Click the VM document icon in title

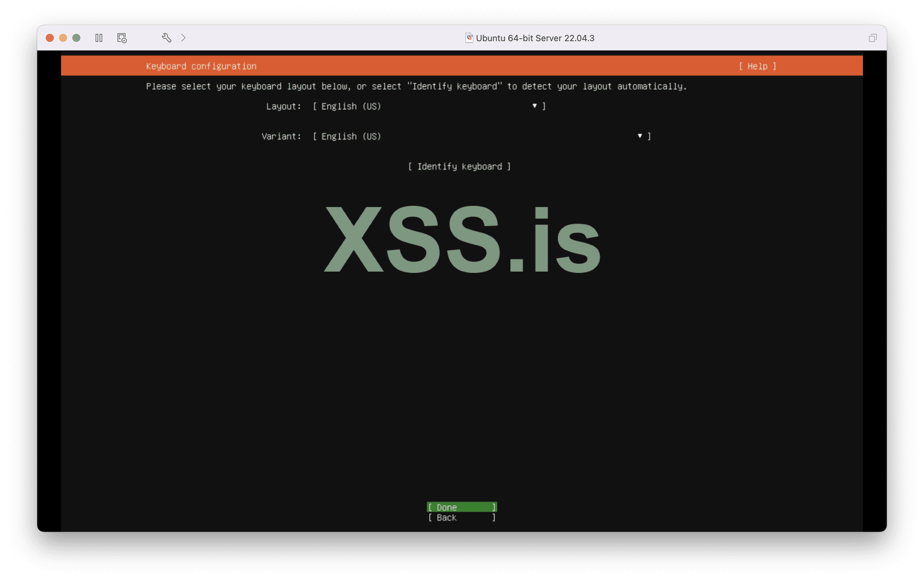pyautogui.click(x=469, y=38)
